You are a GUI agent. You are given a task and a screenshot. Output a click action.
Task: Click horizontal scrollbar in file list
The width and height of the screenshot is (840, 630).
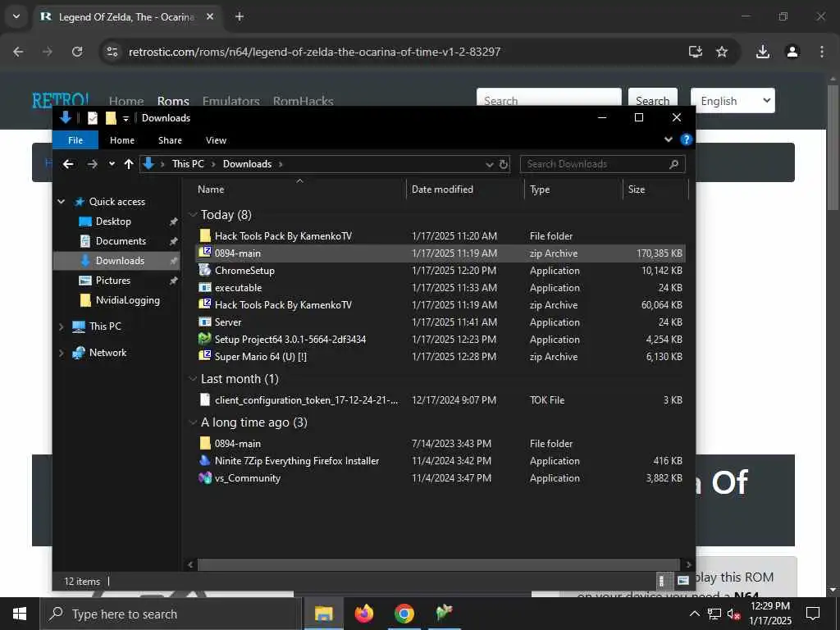(x=439, y=564)
